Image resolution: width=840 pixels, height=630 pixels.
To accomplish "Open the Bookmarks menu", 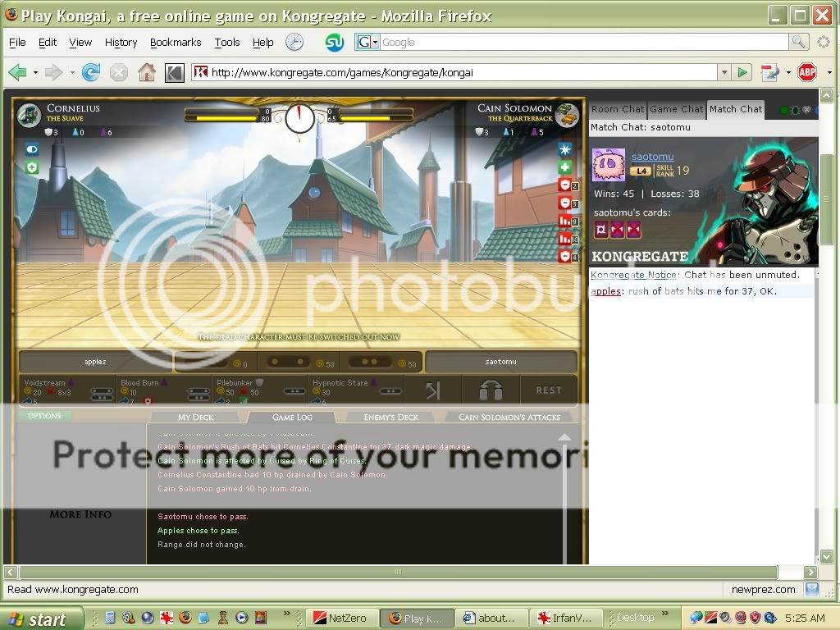I will [176, 43].
